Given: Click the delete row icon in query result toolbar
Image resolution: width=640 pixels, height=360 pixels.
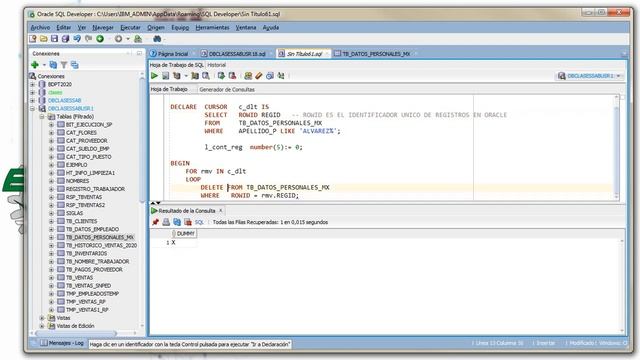Looking at the screenshot, I should coord(188,222).
